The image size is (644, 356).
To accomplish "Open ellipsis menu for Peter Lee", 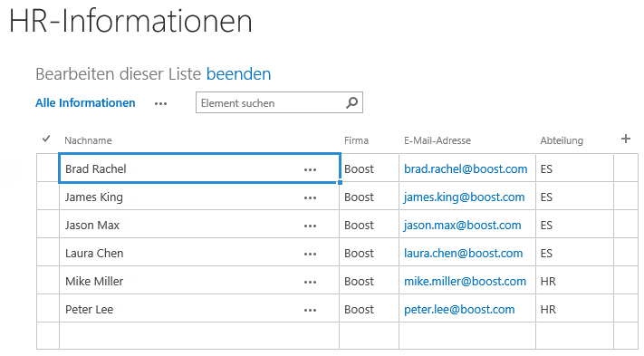I will coord(310,311).
